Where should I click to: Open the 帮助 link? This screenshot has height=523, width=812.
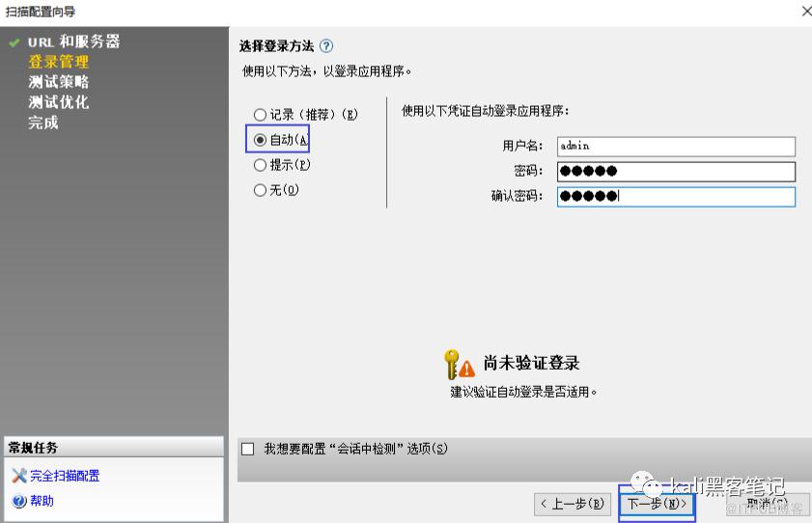42,501
